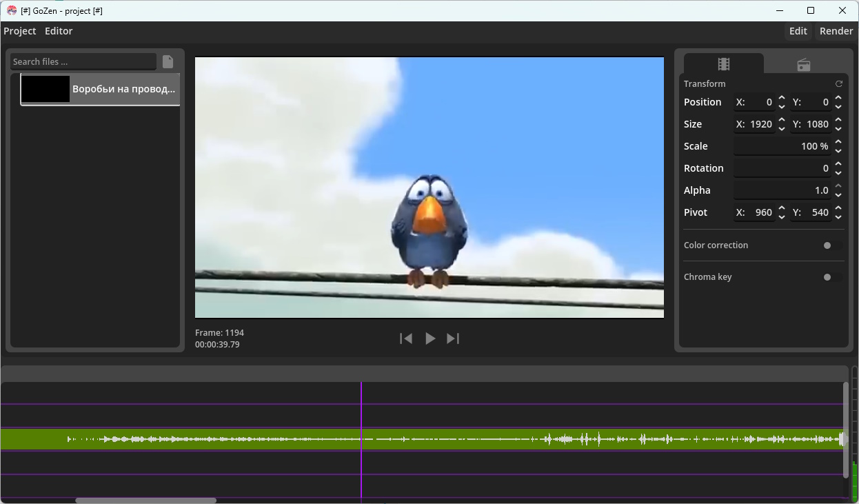Viewport: 859px width, 504px height.
Task: Skip to next frame in the player
Action: pos(453,339)
